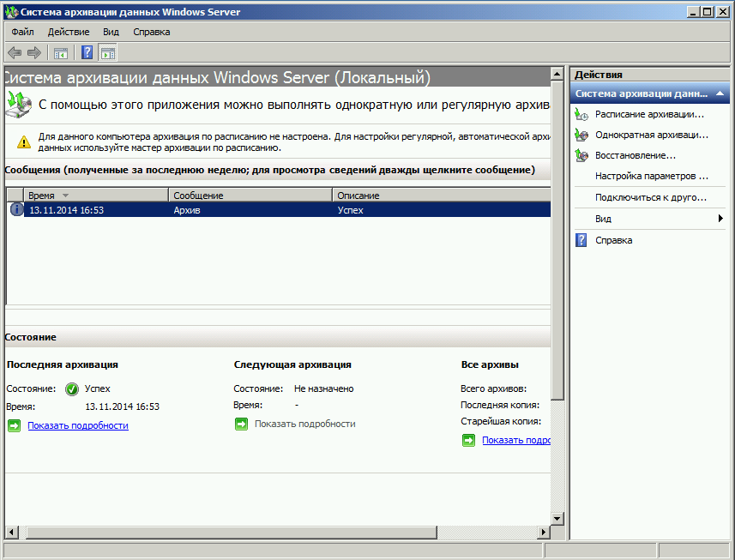The height and width of the screenshot is (560, 735).
Task: Click the blue Help toolbar icon
Action: tap(87, 53)
